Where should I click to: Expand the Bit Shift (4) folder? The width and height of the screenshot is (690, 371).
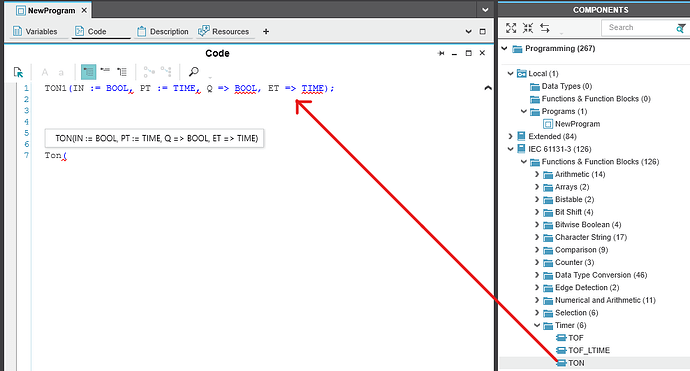(537, 212)
